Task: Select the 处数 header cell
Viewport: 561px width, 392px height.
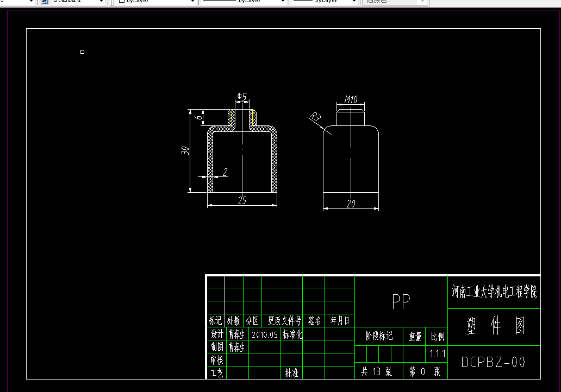Action: click(234, 320)
